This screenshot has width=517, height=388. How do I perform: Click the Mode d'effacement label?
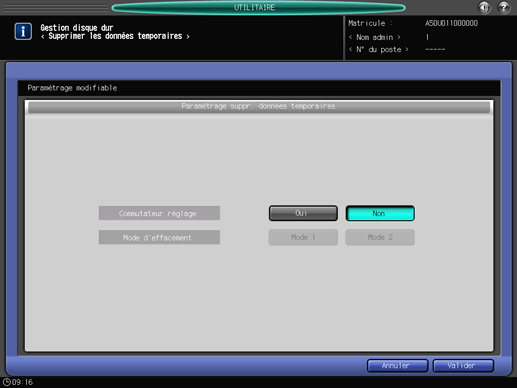point(159,237)
